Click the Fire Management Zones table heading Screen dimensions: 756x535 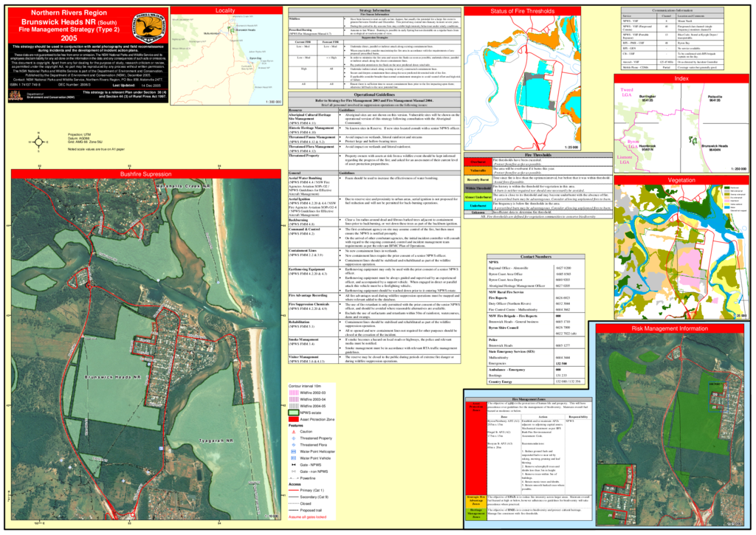click(x=528, y=399)
